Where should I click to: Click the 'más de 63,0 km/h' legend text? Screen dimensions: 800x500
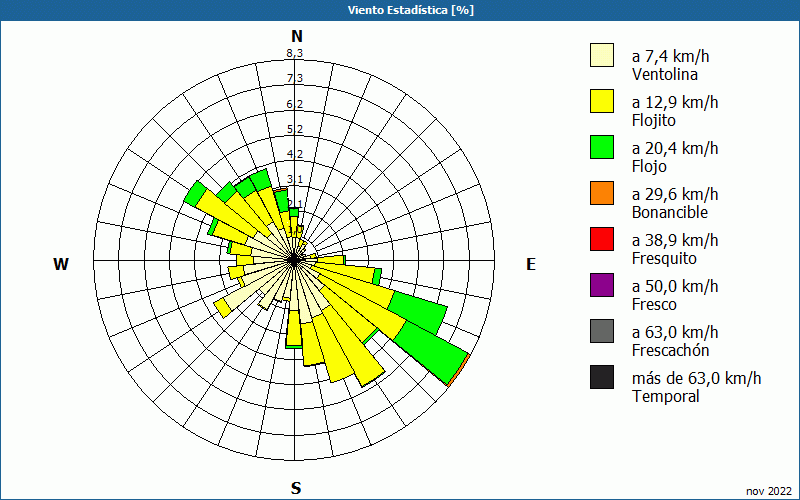click(697, 378)
